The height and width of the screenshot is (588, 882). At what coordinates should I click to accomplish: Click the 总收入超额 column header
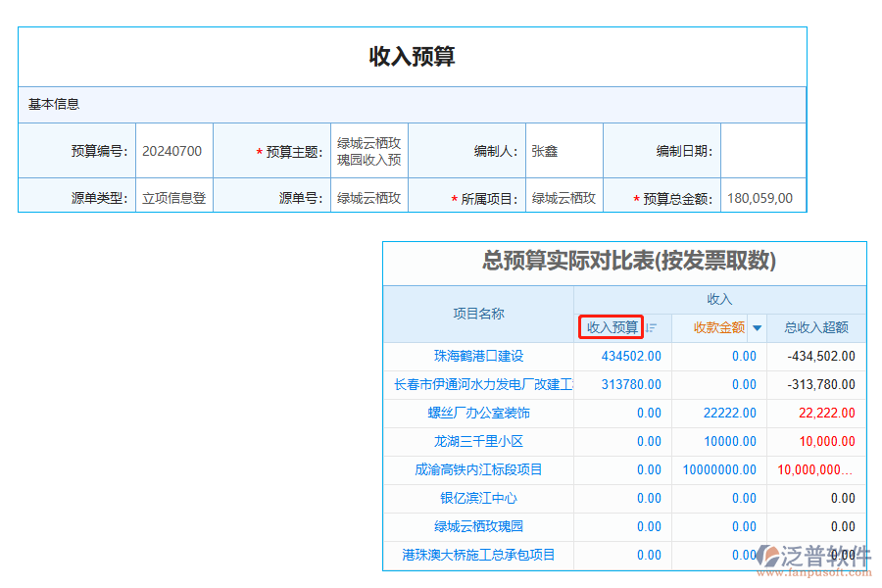point(816,327)
